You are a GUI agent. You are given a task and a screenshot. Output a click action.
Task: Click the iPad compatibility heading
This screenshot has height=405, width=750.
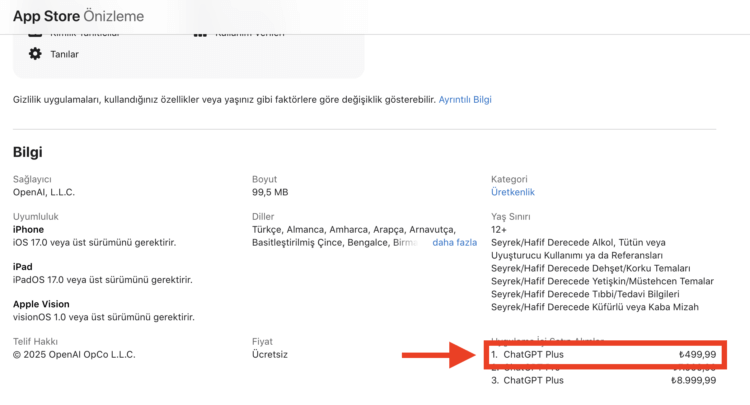(x=22, y=267)
